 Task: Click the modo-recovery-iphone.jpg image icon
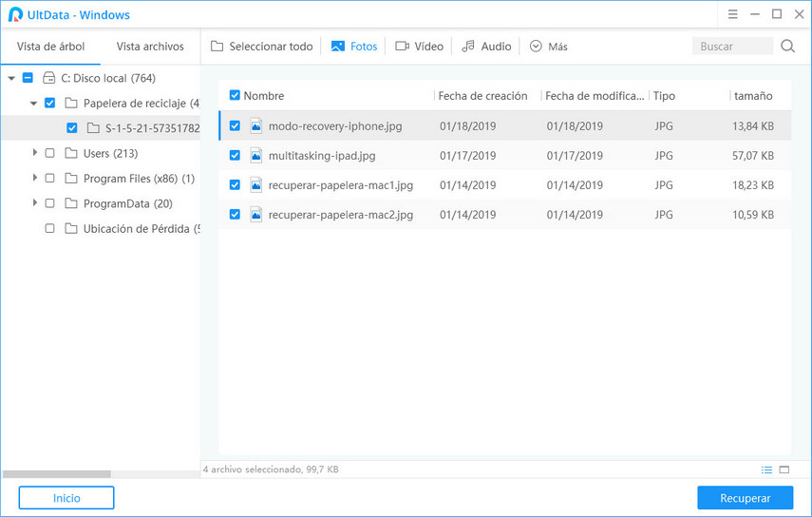pyautogui.click(x=255, y=125)
